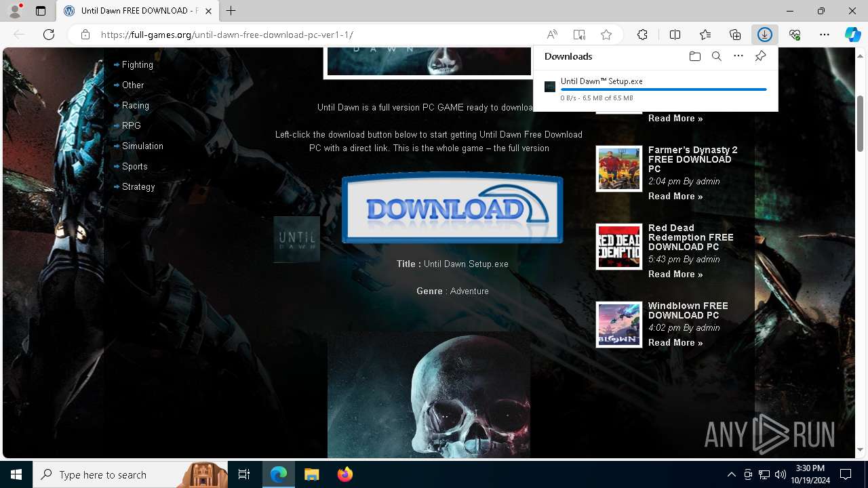
Task: Open Collections icon
Action: [x=735, y=35]
